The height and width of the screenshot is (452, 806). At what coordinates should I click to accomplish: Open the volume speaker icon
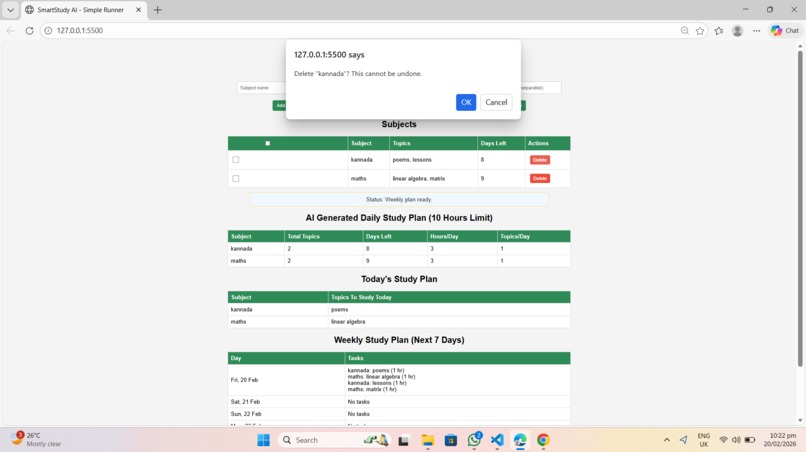[736, 440]
